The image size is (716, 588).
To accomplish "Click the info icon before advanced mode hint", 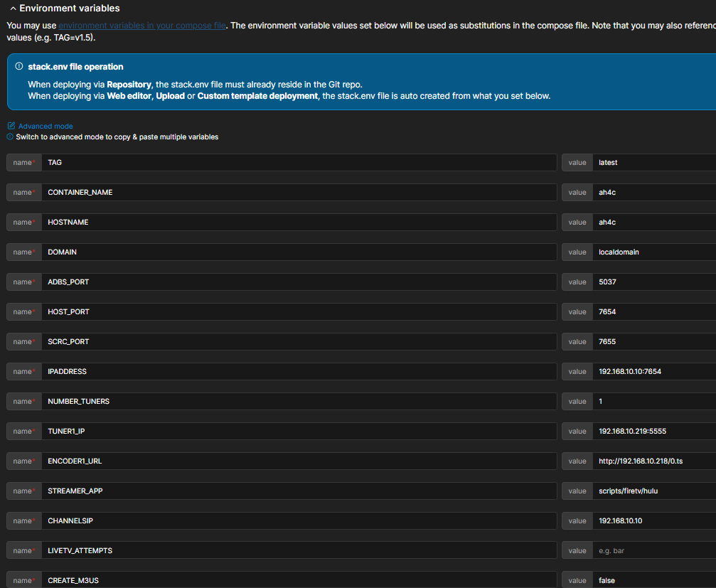I will click(x=10, y=137).
